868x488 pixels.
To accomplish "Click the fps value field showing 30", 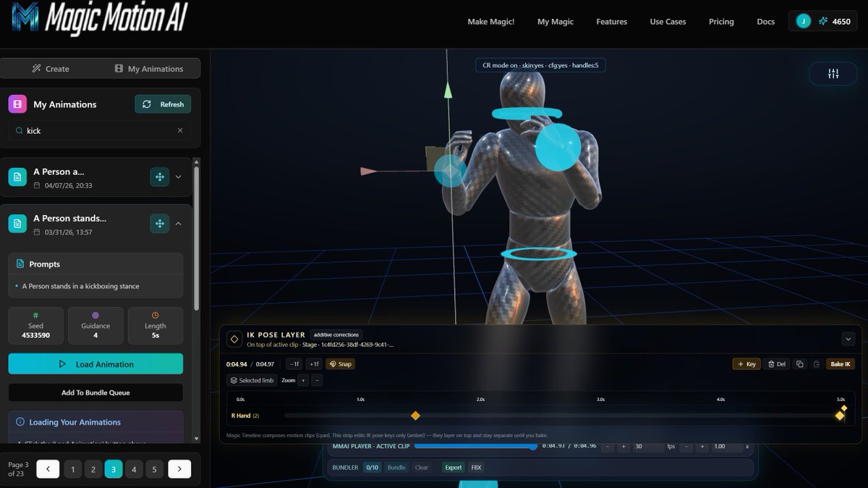I will click(x=649, y=446).
